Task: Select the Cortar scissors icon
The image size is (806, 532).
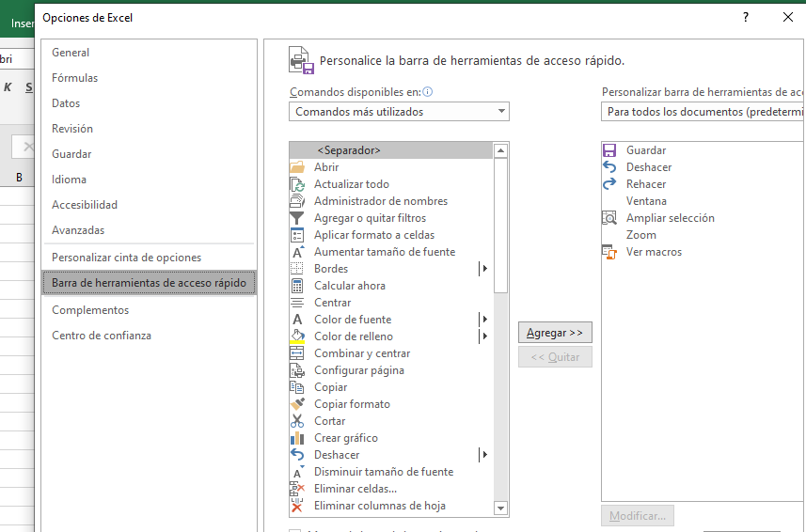Action: point(297,421)
